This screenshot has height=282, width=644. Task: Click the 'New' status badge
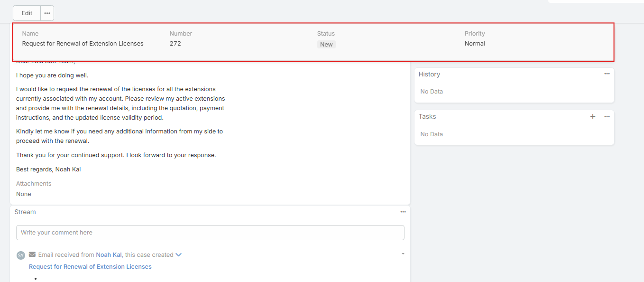point(326,44)
